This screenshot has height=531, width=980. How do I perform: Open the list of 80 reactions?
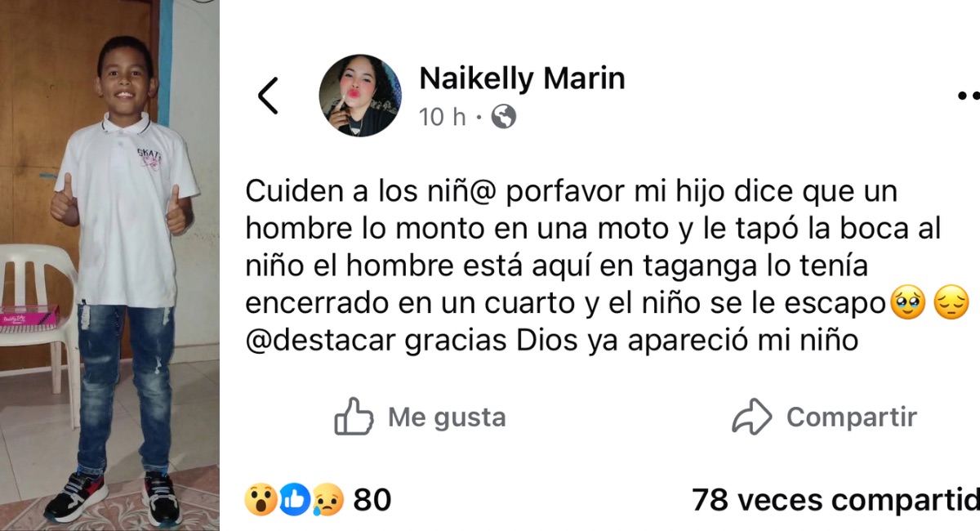click(x=372, y=499)
